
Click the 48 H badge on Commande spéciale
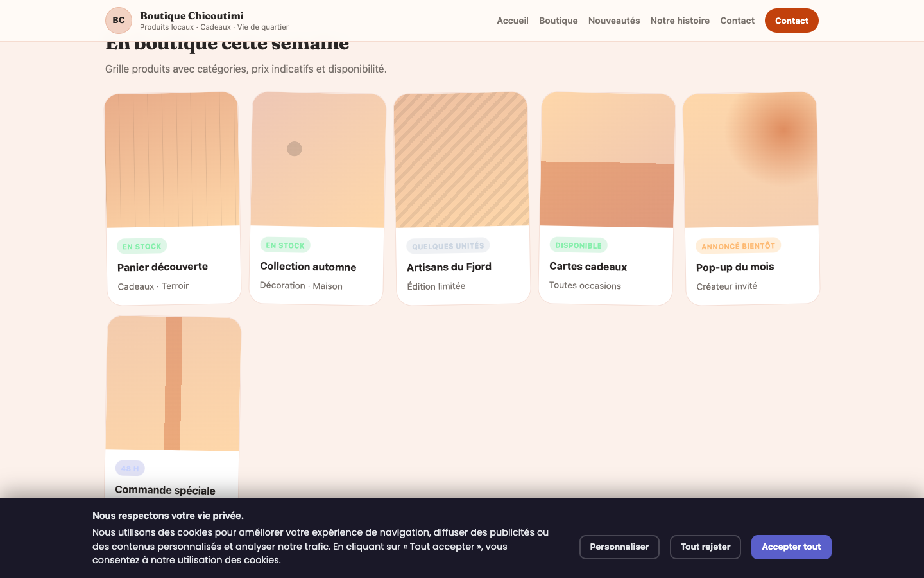(x=130, y=468)
